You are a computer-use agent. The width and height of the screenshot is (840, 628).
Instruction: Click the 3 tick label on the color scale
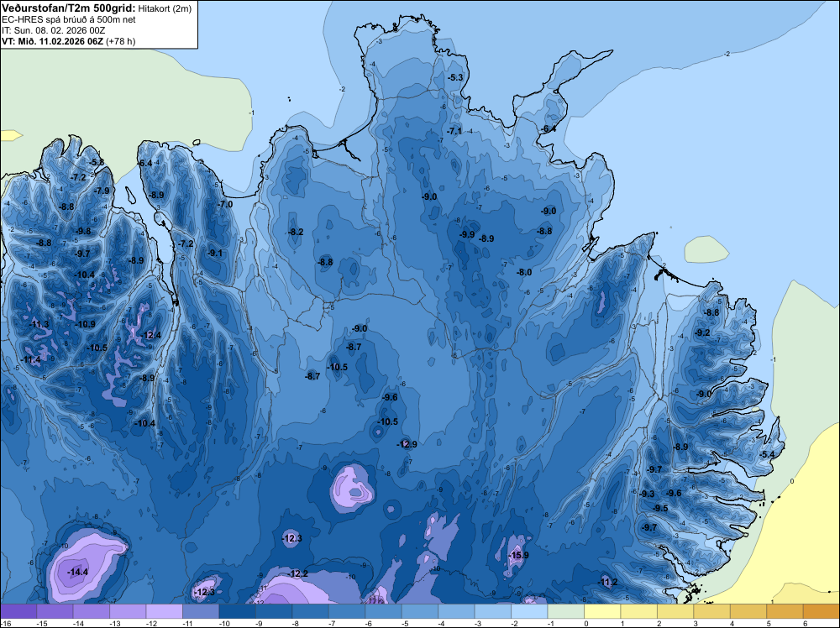tap(696, 623)
